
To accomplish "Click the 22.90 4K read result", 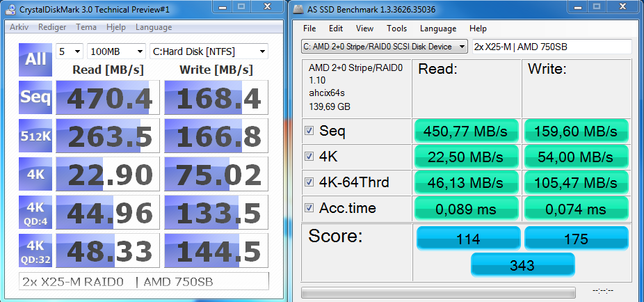I will [108, 174].
